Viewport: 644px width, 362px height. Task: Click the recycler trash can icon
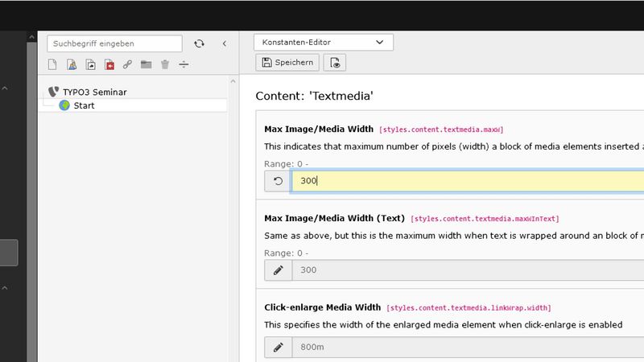click(x=164, y=64)
